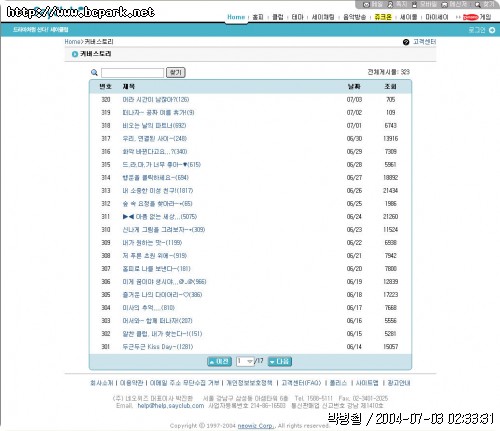This screenshot has height=431, width=500.
Task: Click the 개인정보보호정책 footer link
Action: [x=249, y=383]
